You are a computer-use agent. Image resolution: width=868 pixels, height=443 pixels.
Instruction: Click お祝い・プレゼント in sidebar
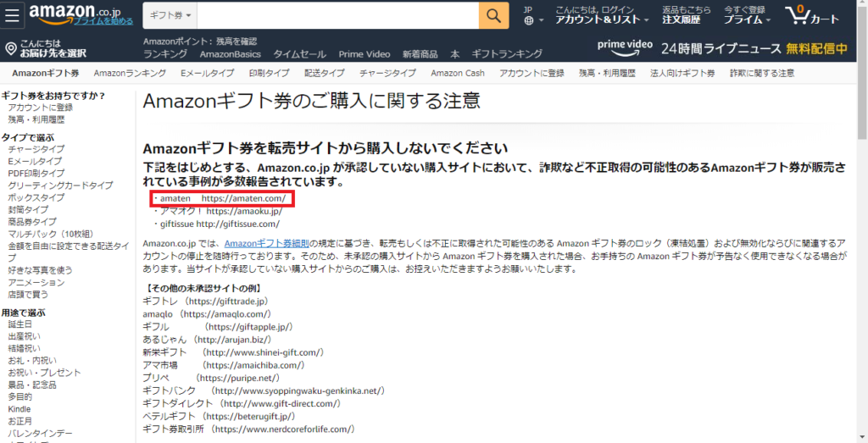coord(44,373)
